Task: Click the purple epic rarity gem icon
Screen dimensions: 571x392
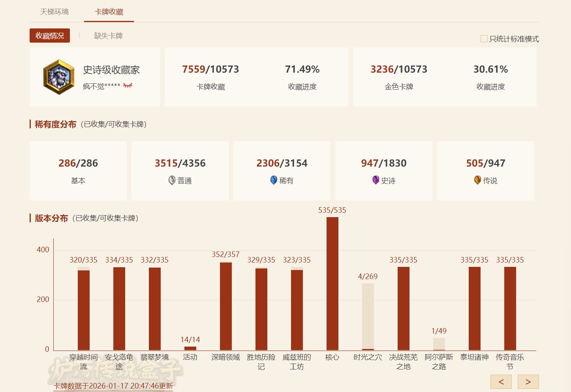Action: coord(376,180)
